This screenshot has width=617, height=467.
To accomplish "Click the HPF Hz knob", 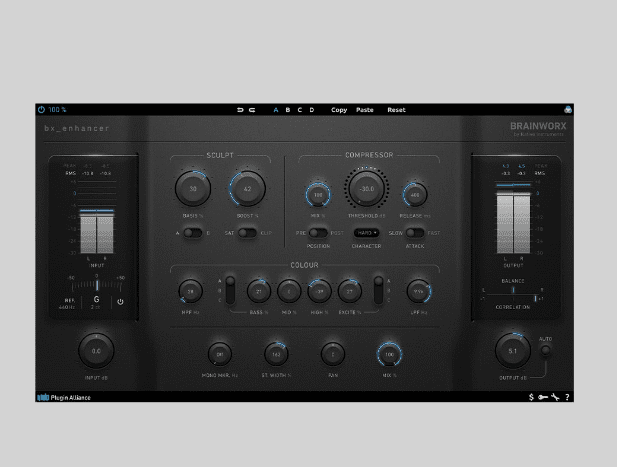I will tap(190, 291).
